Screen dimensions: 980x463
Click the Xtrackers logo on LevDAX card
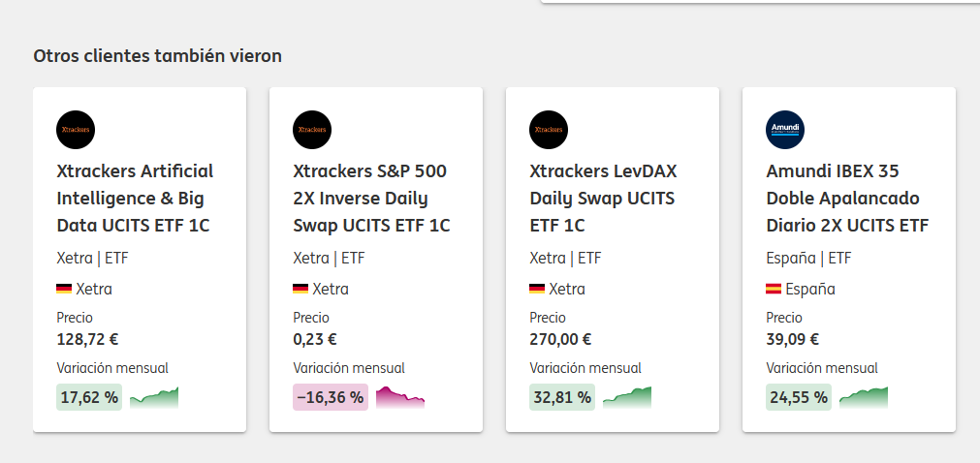[x=549, y=130]
